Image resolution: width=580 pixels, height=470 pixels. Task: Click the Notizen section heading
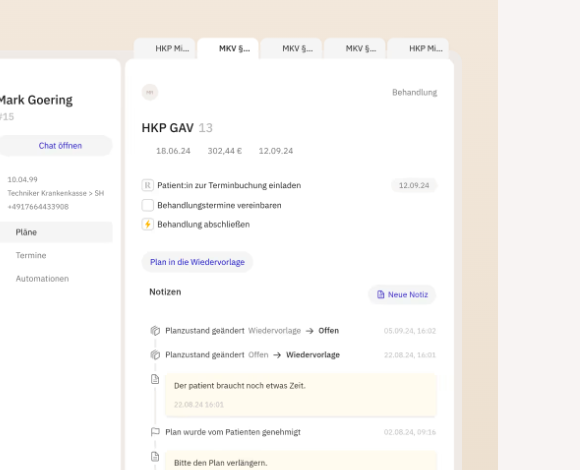pos(165,292)
